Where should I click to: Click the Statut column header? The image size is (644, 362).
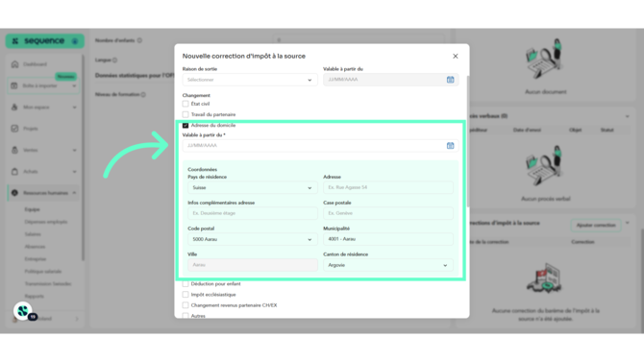tap(607, 130)
